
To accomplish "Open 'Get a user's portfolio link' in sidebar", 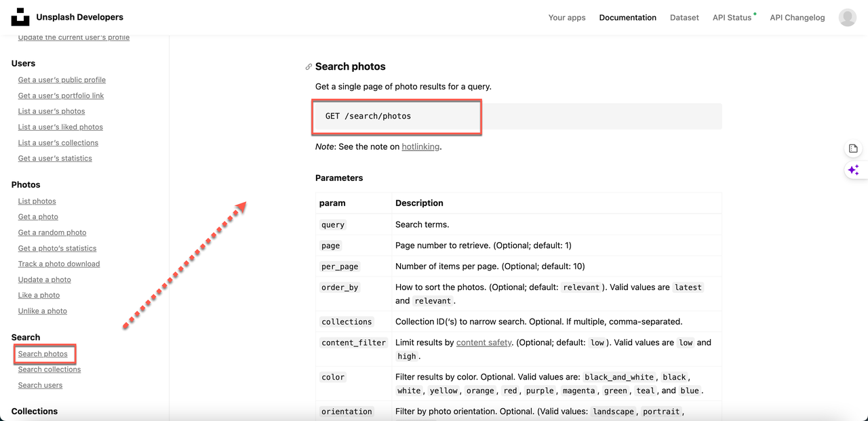I will pos(61,96).
